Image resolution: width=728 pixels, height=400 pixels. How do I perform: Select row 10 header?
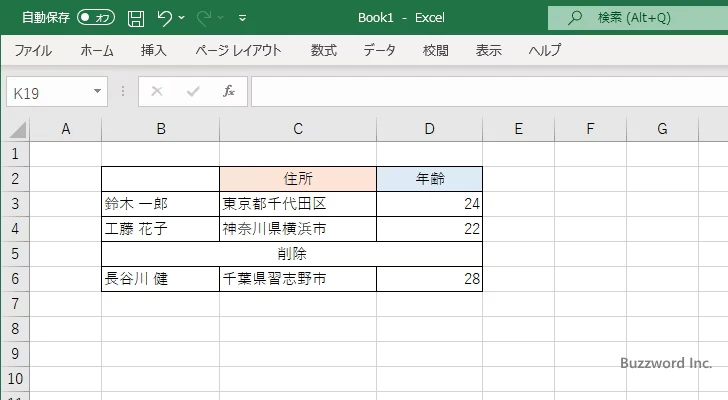tap(15, 379)
